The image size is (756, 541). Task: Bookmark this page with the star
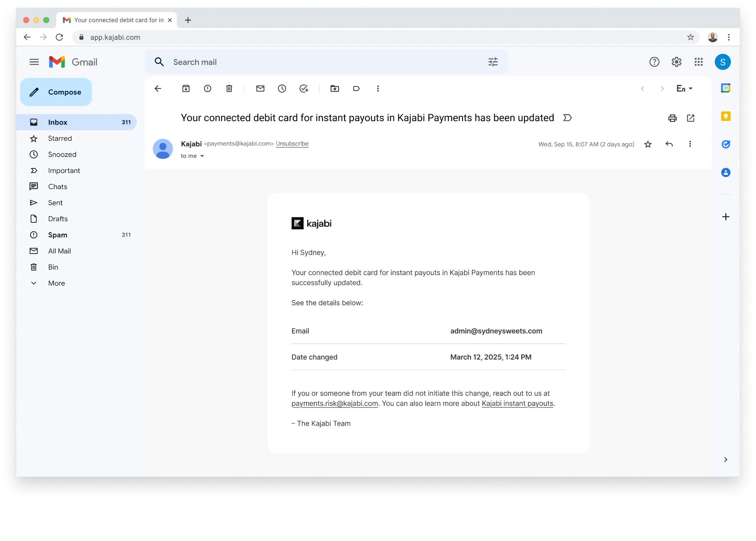pyautogui.click(x=691, y=37)
